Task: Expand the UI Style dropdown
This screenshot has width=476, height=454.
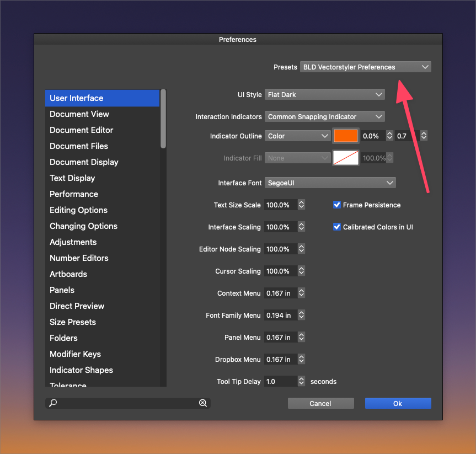Action: (x=324, y=94)
